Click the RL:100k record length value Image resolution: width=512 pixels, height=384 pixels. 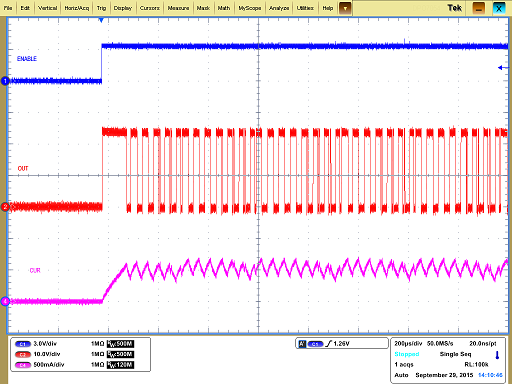coord(476,365)
